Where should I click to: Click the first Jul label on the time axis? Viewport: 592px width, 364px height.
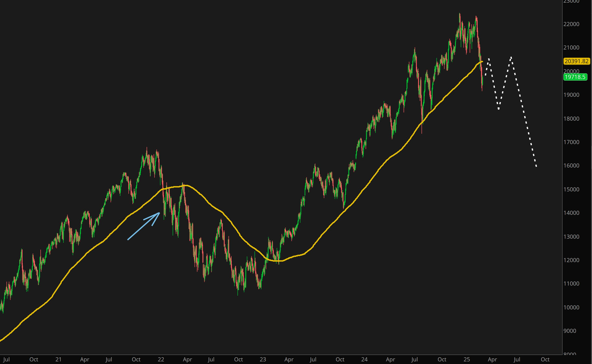[6, 359]
